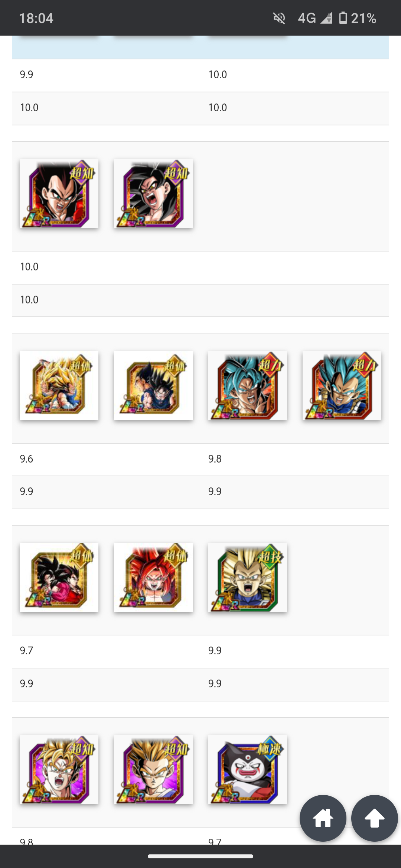This screenshot has height=868, width=401.
Task: Open the SS4 Goku and Vegeta duo card
Action: click(x=59, y=578)
